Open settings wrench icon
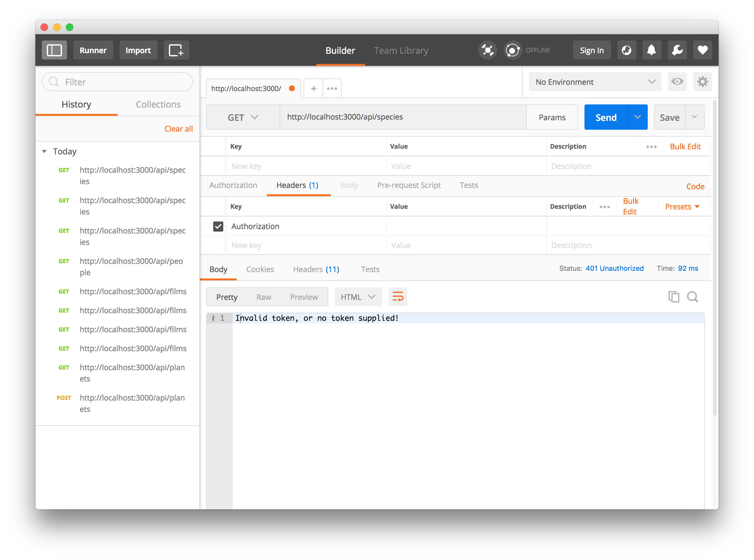 [x=677, y=50]
